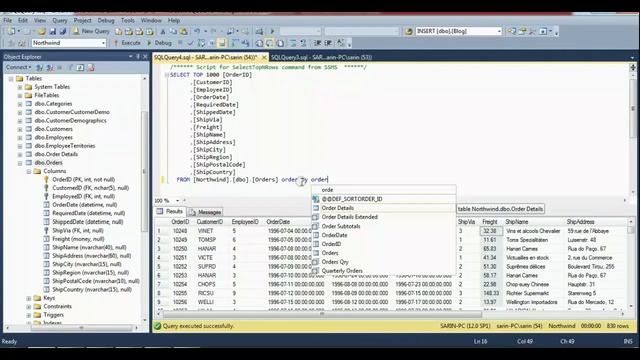This screenshot has width=640, height=360.
Task: Click the Save icon in the main toolbar
Action: 53,31
